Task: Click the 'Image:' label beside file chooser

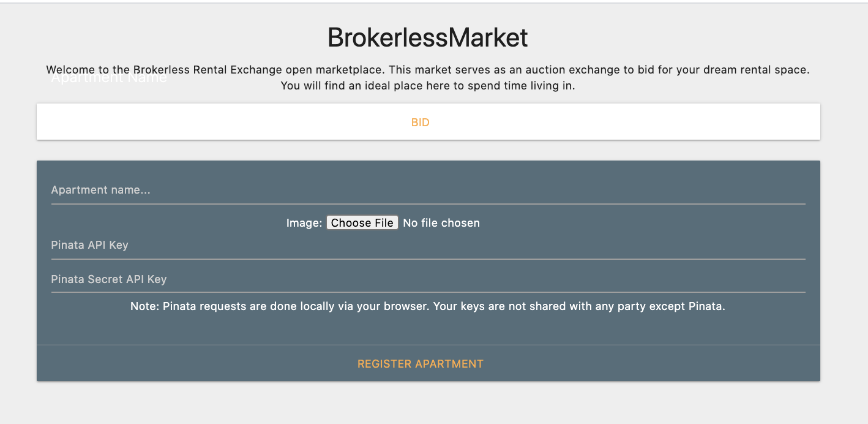Action: coord(304,223)
